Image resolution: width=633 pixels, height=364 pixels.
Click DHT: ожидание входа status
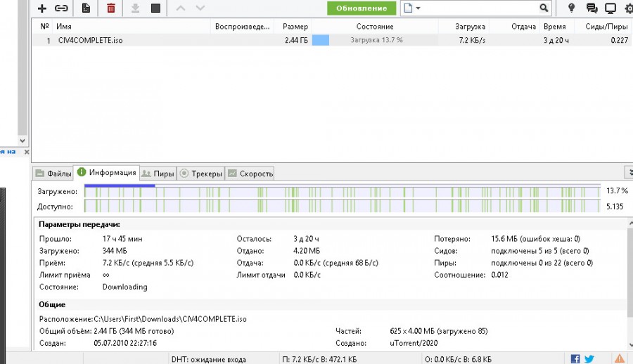208,359
